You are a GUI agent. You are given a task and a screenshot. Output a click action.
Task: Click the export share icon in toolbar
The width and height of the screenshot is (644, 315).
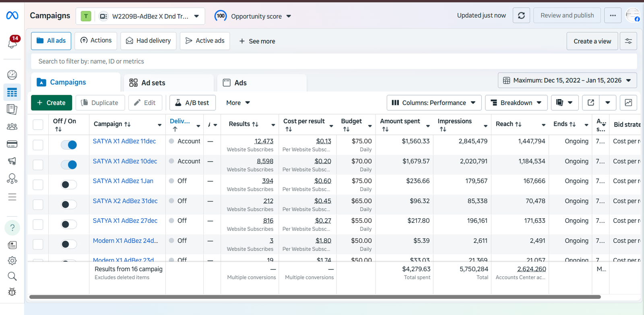click(x=591, y=103)
